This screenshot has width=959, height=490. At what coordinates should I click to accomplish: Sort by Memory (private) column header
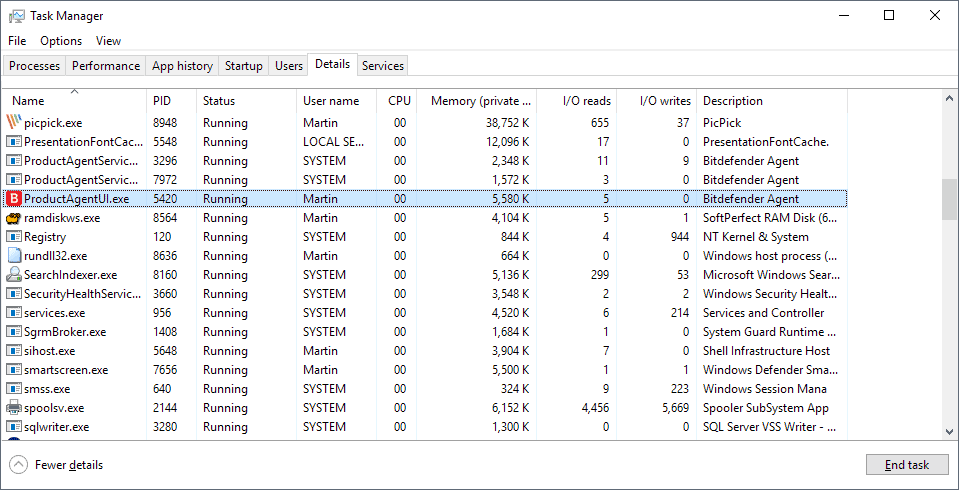point(481,101)
